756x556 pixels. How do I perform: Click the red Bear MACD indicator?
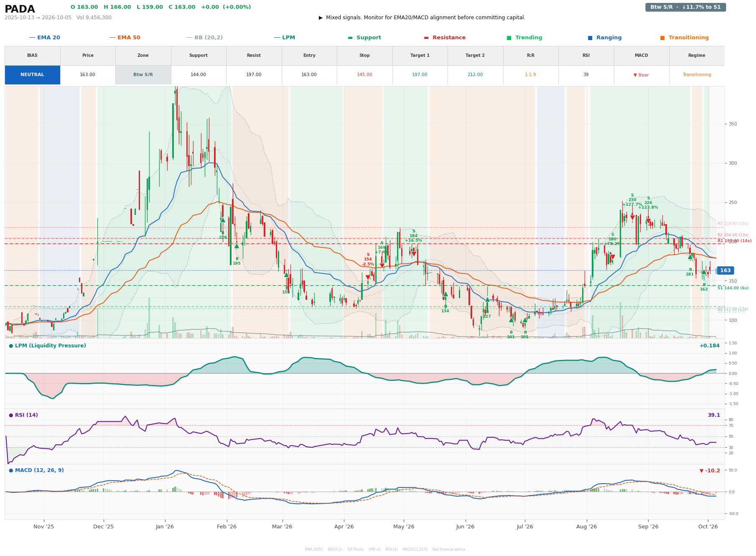point(641,75)
